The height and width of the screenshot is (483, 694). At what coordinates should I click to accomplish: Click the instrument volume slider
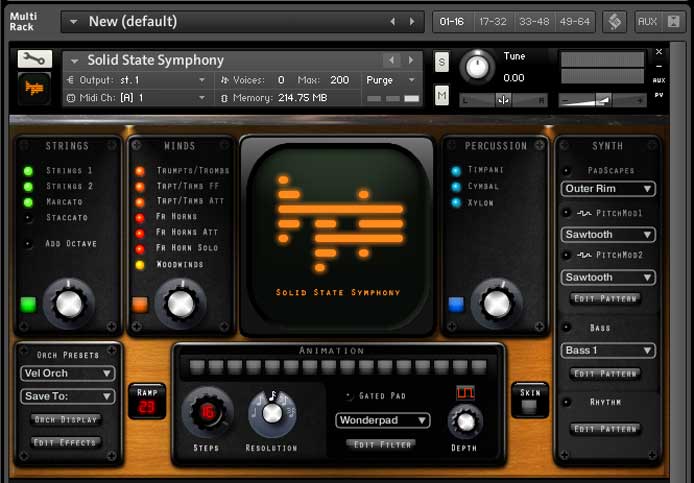(602, 100)
